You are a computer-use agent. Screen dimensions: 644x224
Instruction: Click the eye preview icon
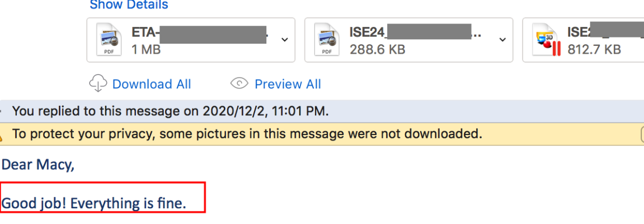coord(239,84)
